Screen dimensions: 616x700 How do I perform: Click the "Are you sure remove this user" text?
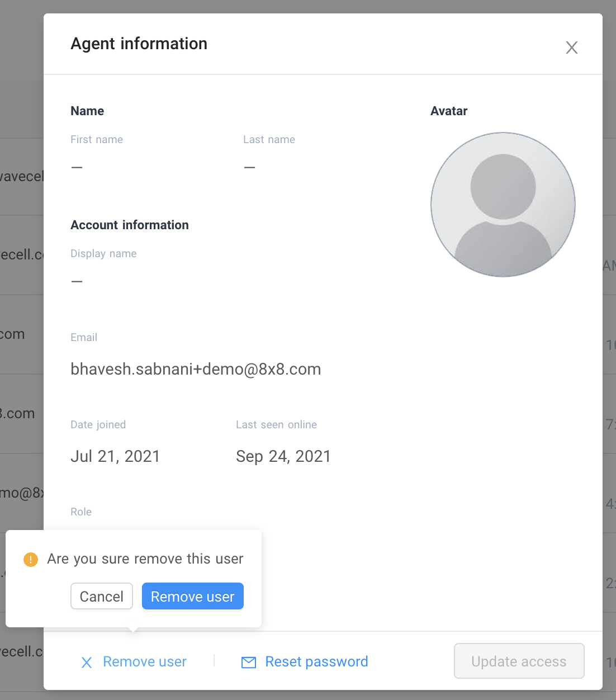[x=145, y=559]
